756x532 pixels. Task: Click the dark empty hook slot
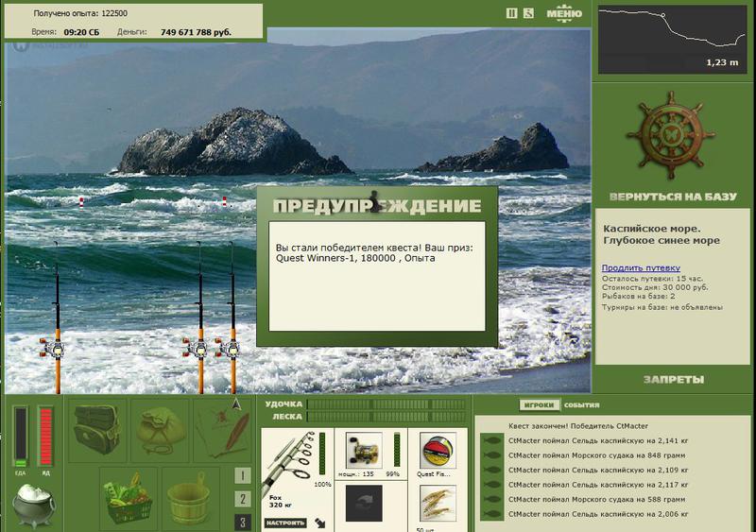(x=364, y=503)
